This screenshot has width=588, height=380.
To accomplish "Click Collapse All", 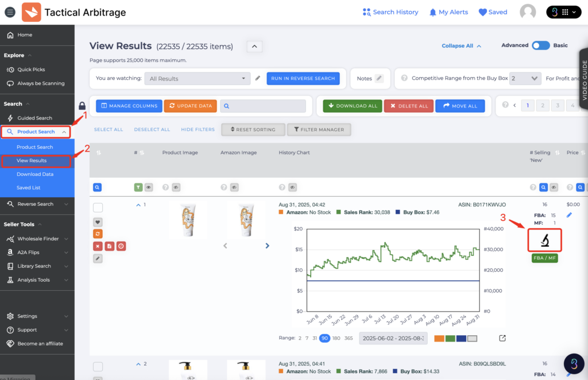I will (461, 46).
